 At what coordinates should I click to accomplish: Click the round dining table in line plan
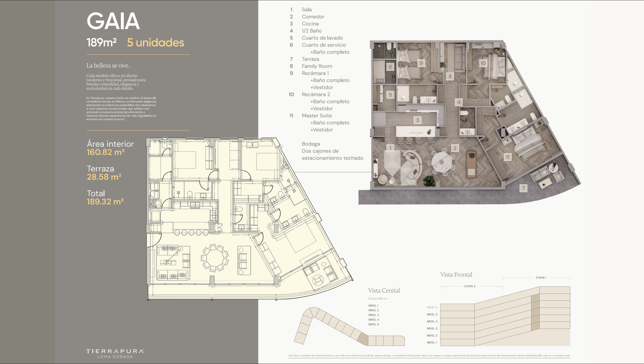click(x=215, y=258)
